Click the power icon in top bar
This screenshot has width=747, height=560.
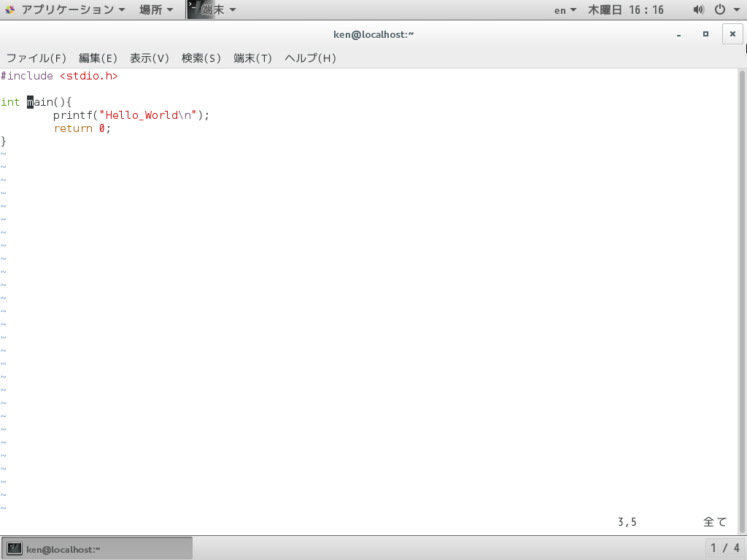(x=720, y=9)
